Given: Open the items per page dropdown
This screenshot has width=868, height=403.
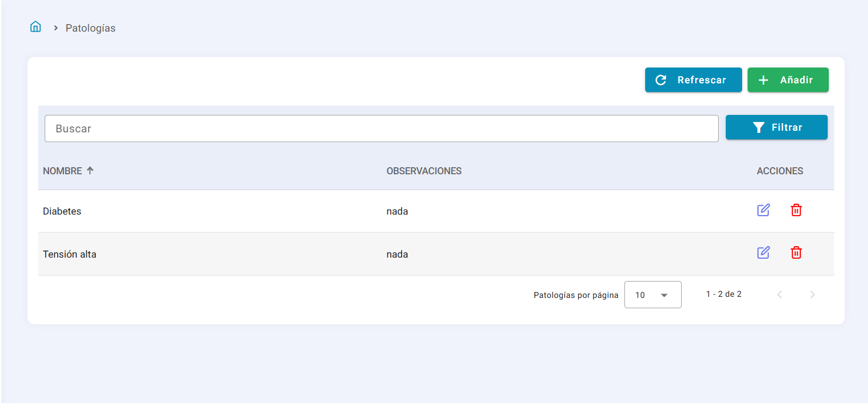Looking at the screenshot, I should coord(652,295).
